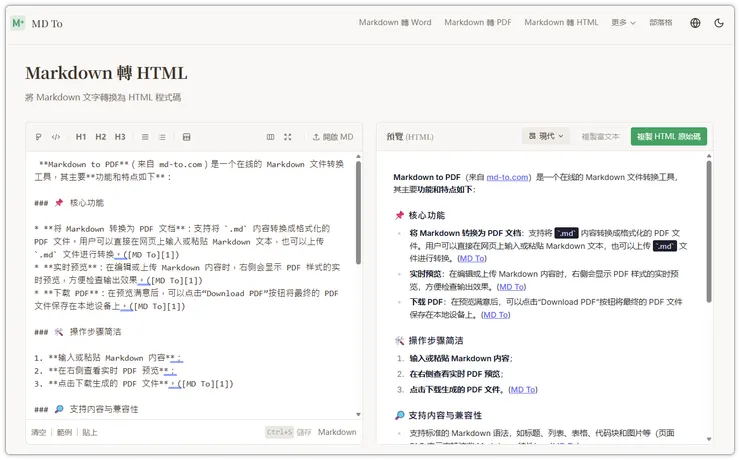Click the ### 核心功能 line in the editor

[69, 203]
